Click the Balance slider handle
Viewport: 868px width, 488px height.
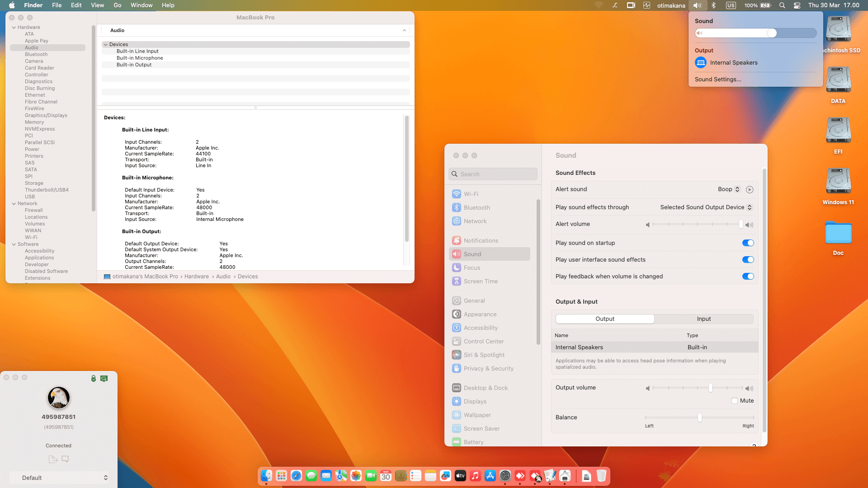click(x=699, y=418)
